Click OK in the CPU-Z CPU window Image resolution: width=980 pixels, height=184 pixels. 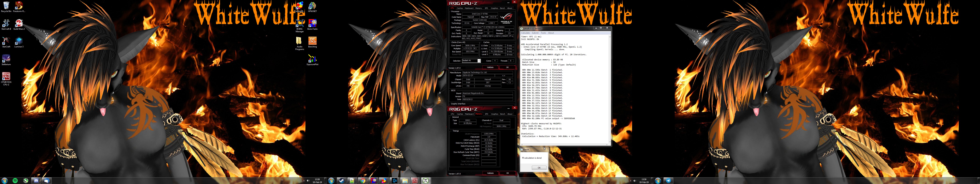click(507, 67)
